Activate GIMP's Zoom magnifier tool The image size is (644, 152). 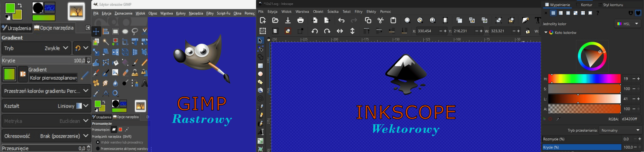pos(116,93)
